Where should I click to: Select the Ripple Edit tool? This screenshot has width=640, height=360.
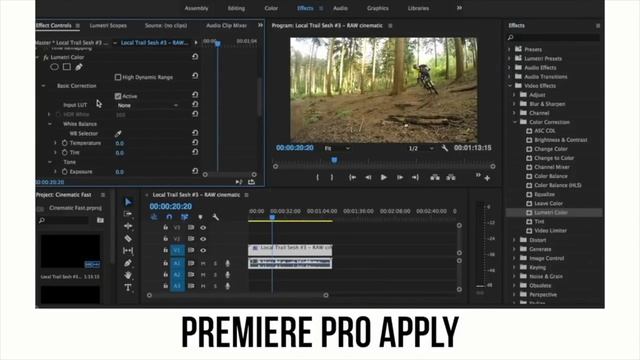tap(128, 226)
